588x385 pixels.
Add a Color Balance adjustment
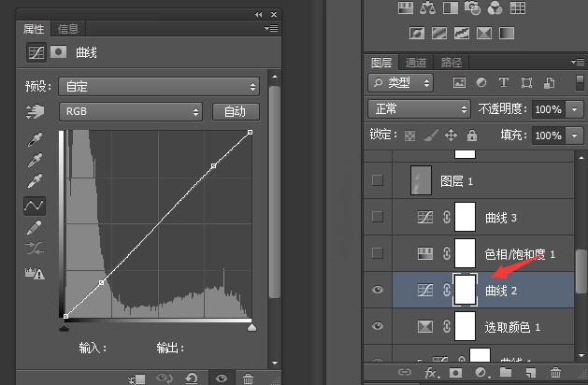point(427,7)
